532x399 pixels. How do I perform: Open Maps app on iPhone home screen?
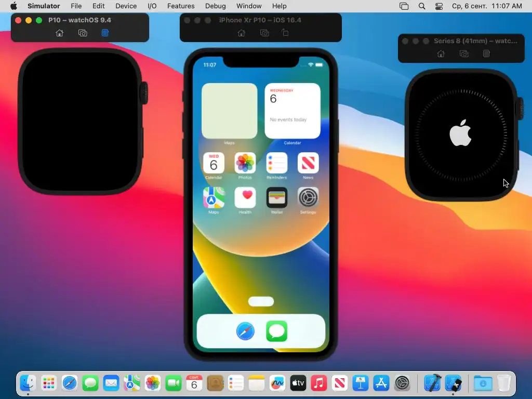(x=214, y=197)
